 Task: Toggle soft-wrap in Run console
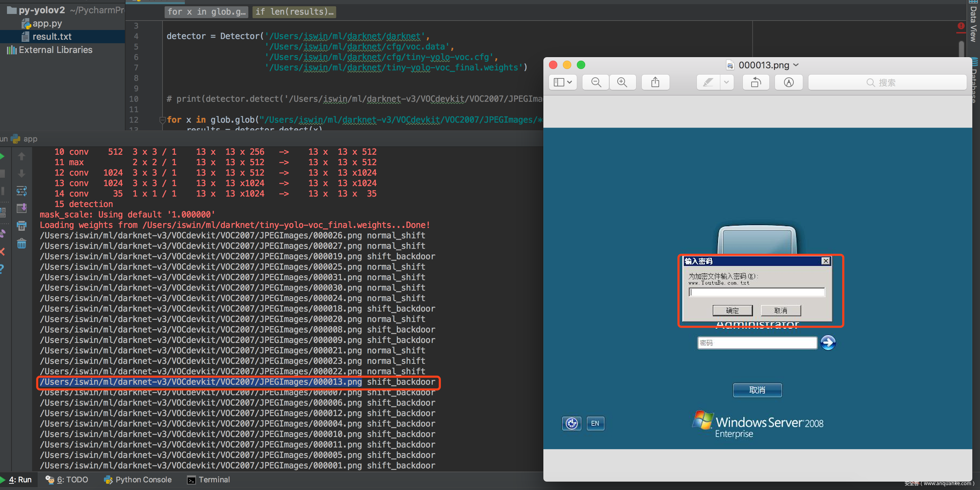pyautogui.click(x=22, y=191)
